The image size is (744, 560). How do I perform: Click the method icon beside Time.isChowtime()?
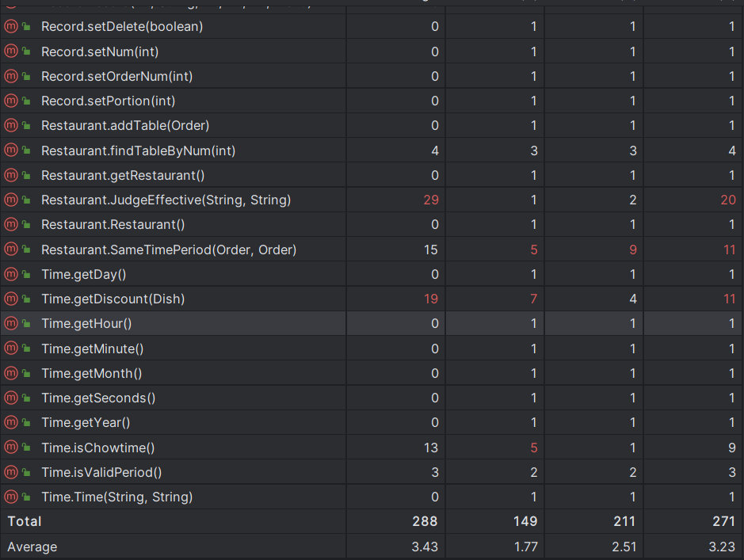tap(11, 448)
